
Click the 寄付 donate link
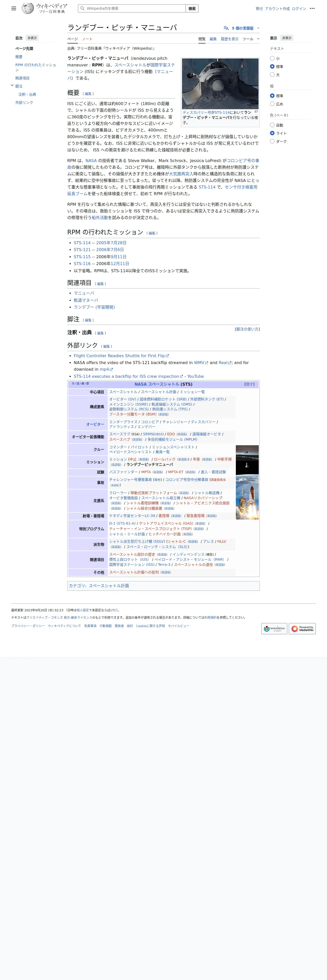259,8
